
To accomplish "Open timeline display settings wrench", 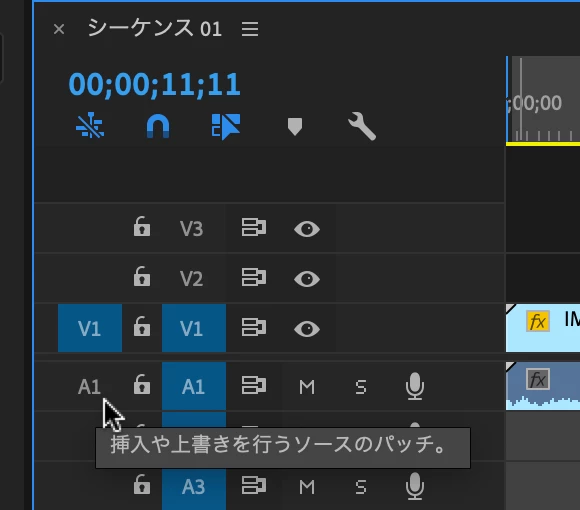I will pos(362,126).
